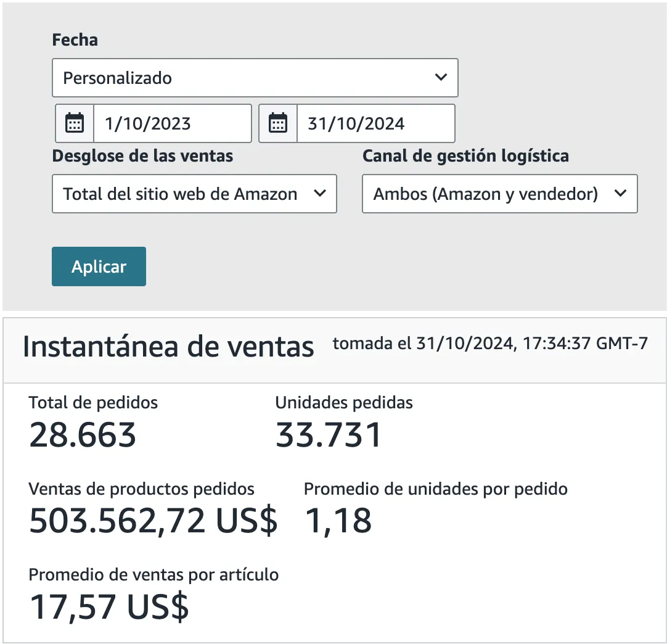Click the start date field 1/10/2023
This screenshot has height=644, width=667.
click(x=172, y=123)
